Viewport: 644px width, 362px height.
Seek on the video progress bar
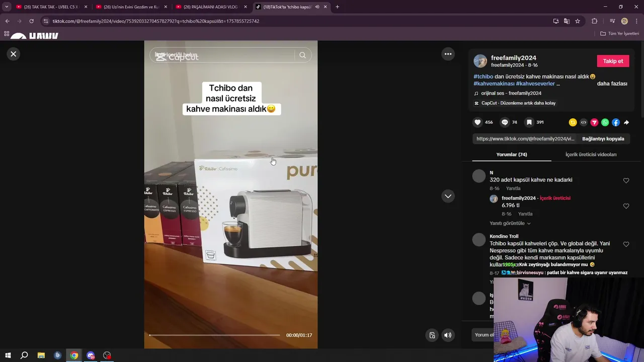[214, 335]
